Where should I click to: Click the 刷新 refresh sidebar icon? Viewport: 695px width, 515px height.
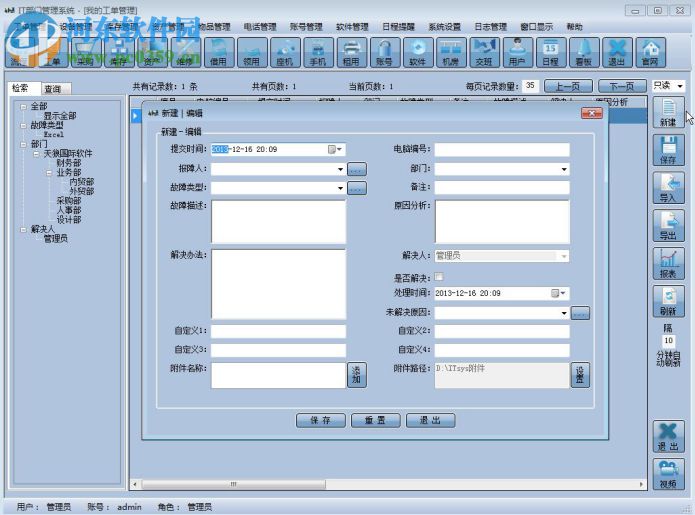(668, 302)
